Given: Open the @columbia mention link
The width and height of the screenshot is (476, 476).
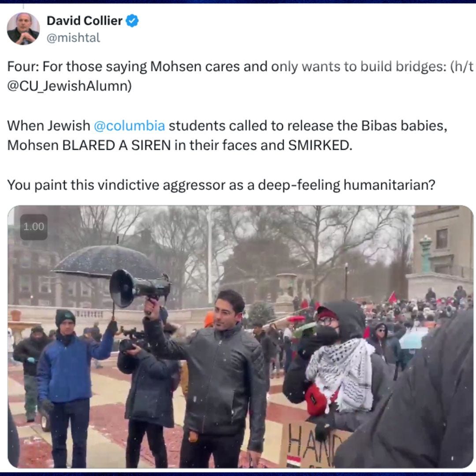Looking at the screenshot, I should pyautogui.click(x=129, y=126).
